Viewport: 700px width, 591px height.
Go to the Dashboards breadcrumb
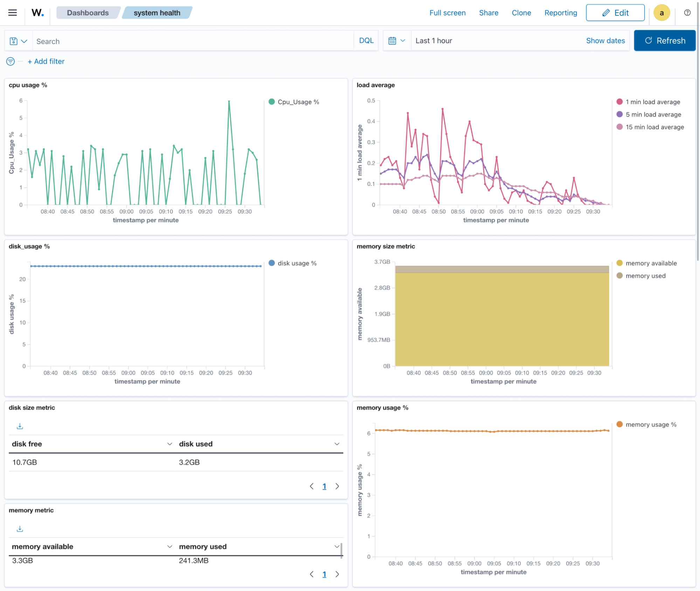(x=88, y=13)
